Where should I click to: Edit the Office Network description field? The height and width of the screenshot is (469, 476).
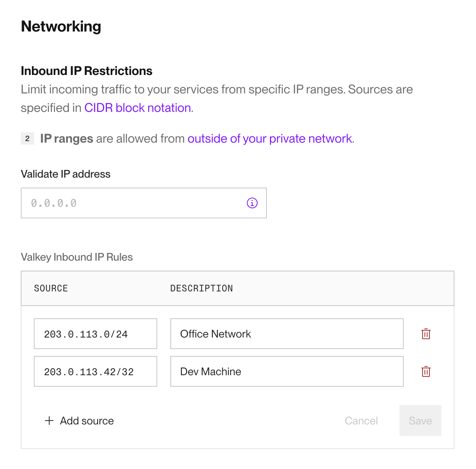tap(286, 334)
